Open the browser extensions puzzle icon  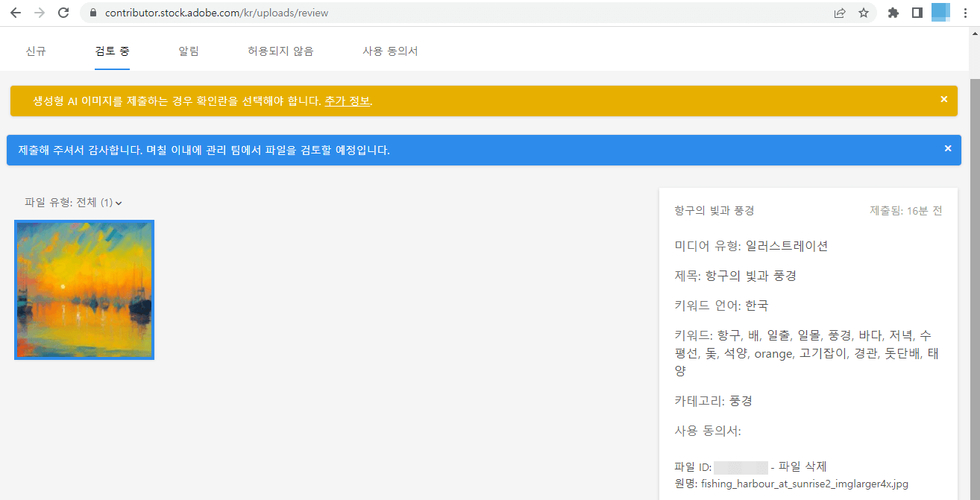pos(893,13)
